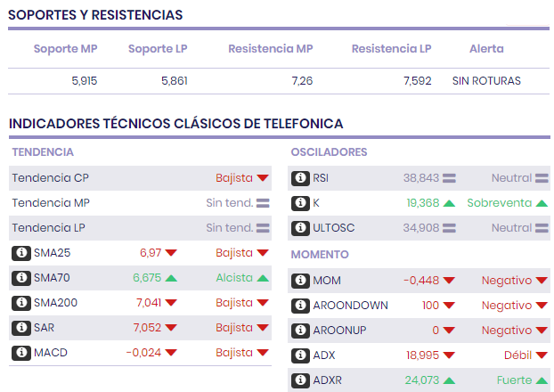Open the MOM info icon
554x392 pixels.
pos(301,281)
